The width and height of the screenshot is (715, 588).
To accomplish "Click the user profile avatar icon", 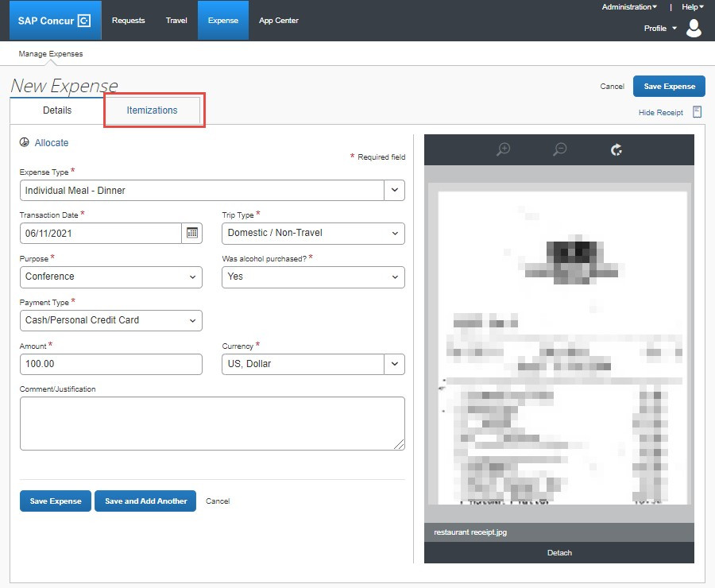I will [694, 29].
